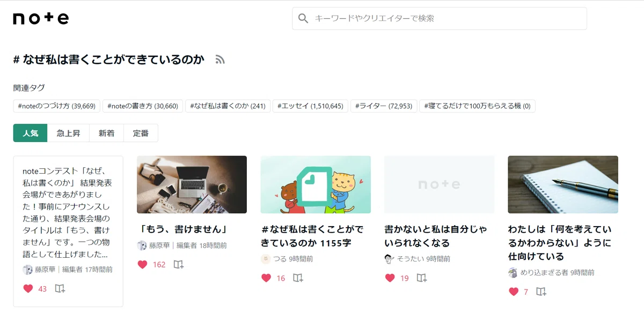This screenshot has width=644, height=328.
Task: Open the #なぜ私は書くことができているのか 1155字 title
Action: pyautogui.click(x=312, y=236)
